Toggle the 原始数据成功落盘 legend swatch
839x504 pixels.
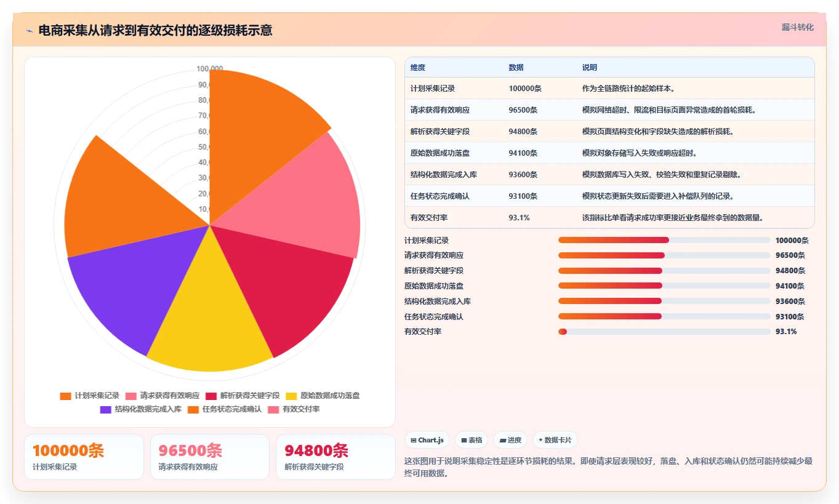pyautogui.click(x=291, y=396)
